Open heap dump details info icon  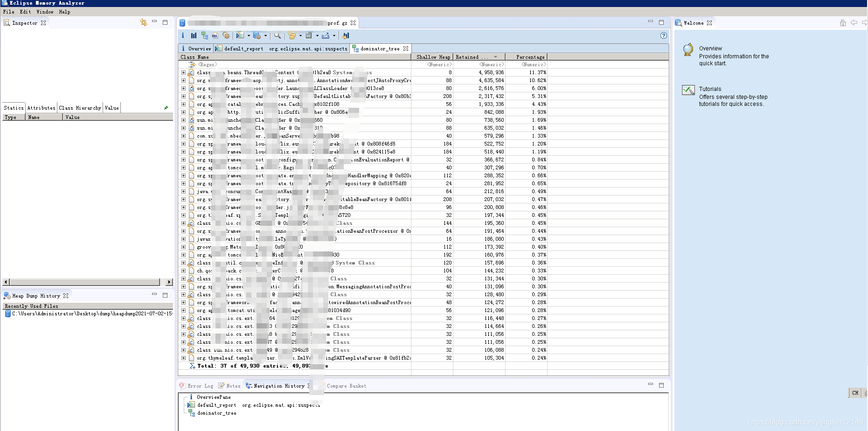(183, 35)
